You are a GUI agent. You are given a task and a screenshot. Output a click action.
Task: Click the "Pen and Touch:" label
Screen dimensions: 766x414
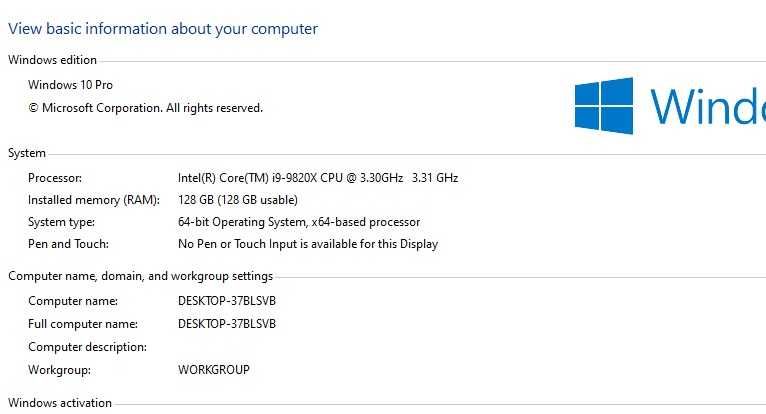click(x=68, y=244)
